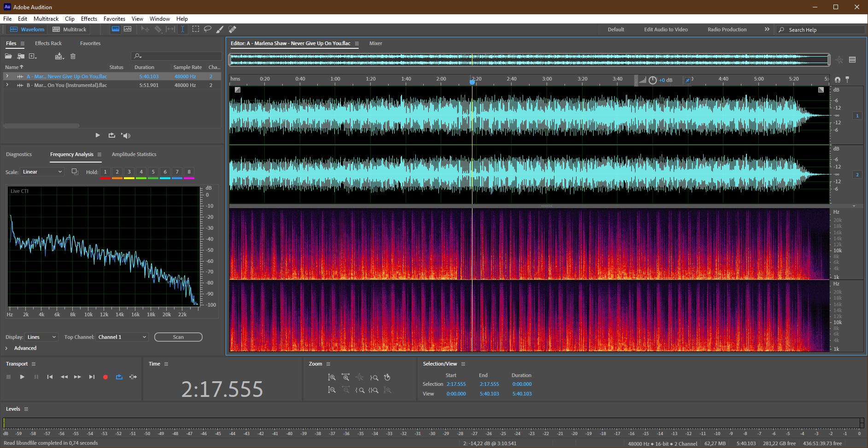
Task: Toggle Skip Selection in Transport
Action: click(x=133, y=377)
